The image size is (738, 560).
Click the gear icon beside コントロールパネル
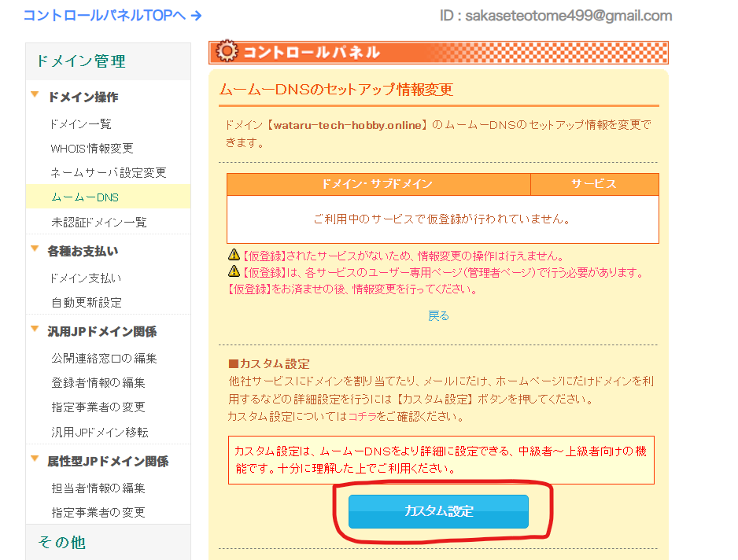tap(227, 53)
